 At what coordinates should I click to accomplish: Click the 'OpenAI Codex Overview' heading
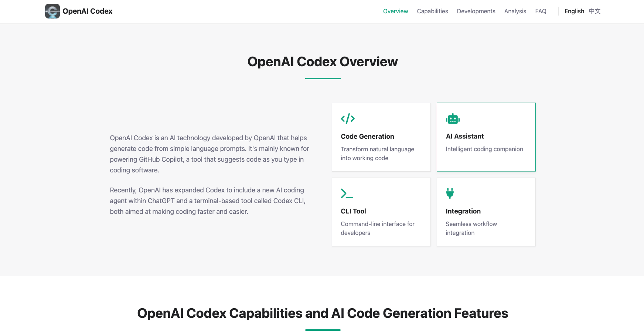tap(323, 62)
